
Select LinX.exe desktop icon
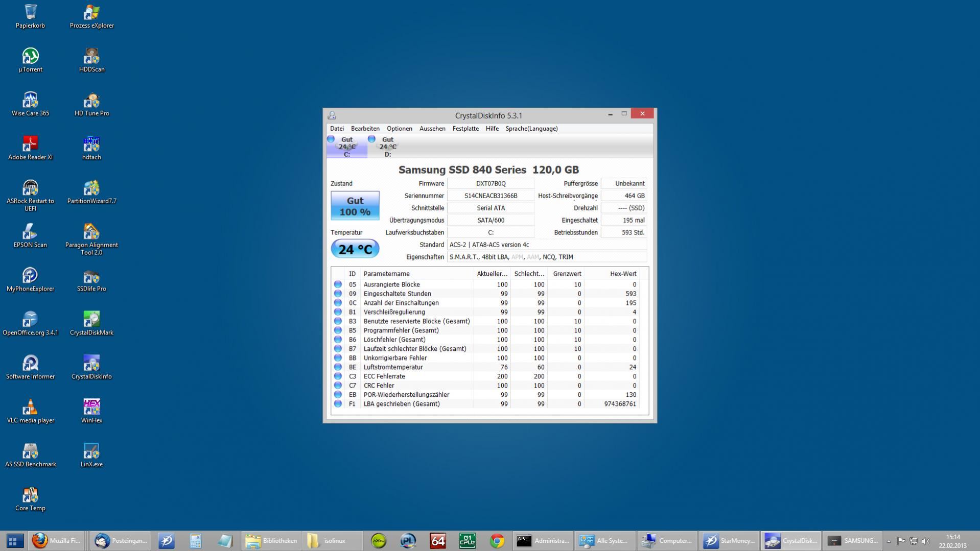91,456
